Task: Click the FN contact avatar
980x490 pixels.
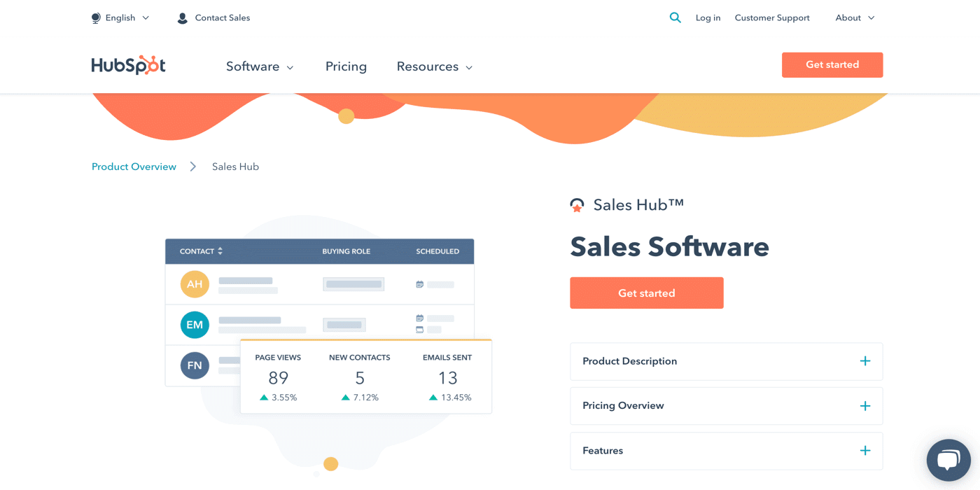Action: [195, 365]
